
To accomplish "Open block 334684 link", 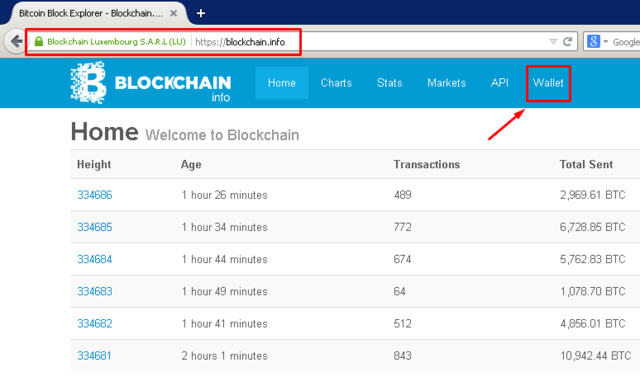I will [95, 260].
